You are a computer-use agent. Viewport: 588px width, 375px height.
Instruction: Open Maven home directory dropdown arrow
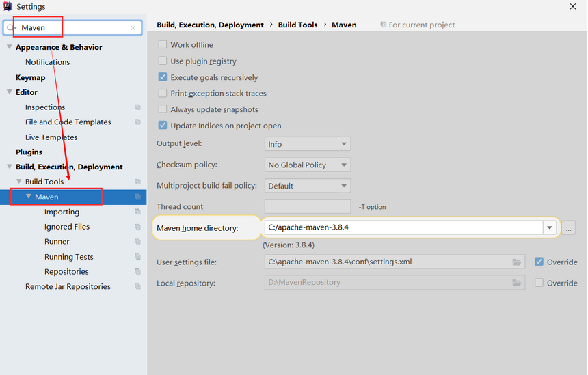550,227
